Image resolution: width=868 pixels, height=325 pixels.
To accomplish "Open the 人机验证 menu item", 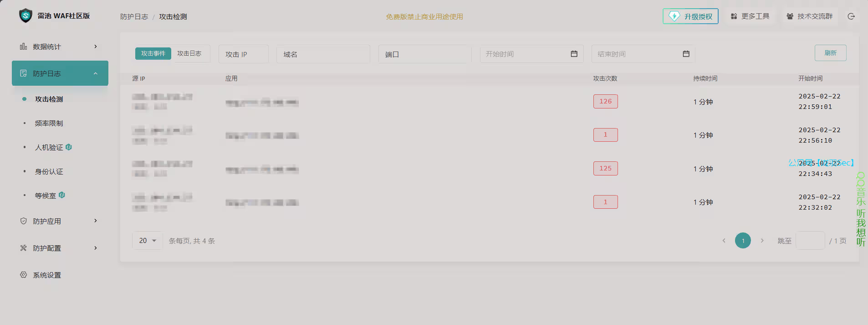I will (x=49, y=147).
